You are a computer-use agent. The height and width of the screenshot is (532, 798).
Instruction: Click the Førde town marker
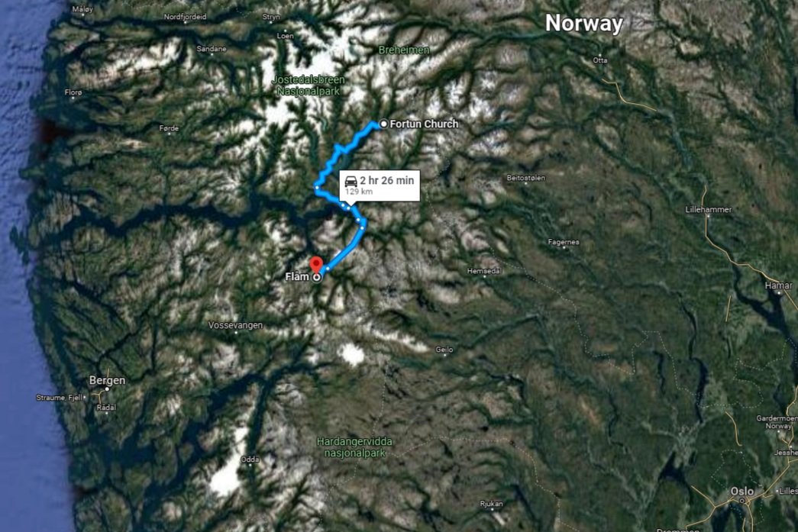pyautogui.click(x=169, y=134)
